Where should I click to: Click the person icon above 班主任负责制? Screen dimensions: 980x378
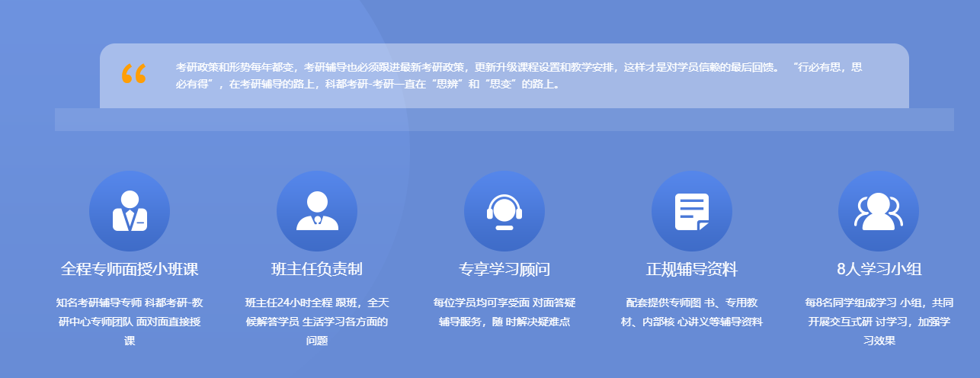pyautogui.click(x=317, y=211)
